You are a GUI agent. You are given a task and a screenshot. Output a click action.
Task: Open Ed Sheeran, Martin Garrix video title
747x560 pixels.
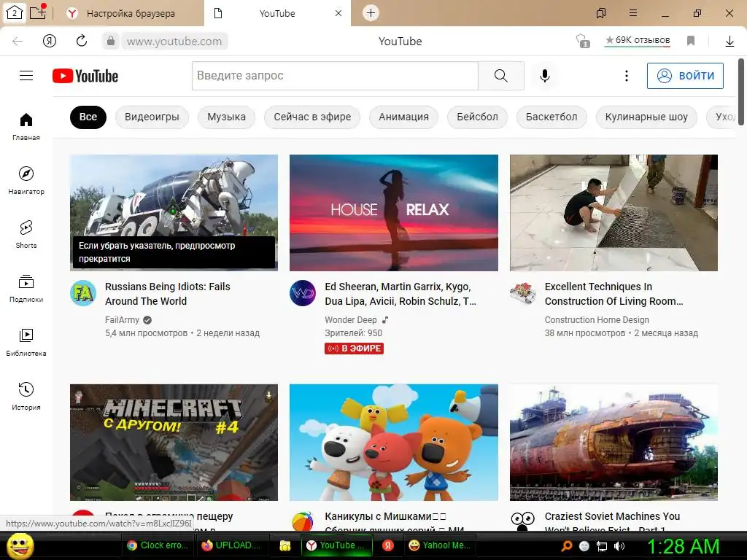400,294
